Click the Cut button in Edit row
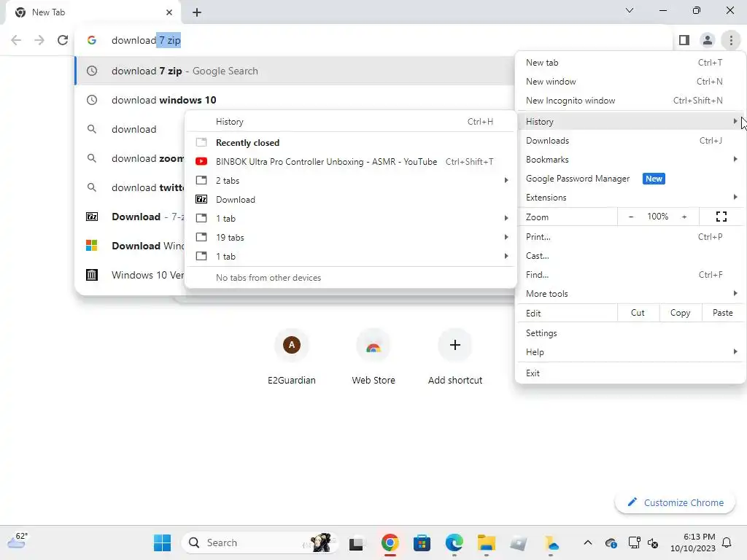The image size is (747, 560). [638, 313]
